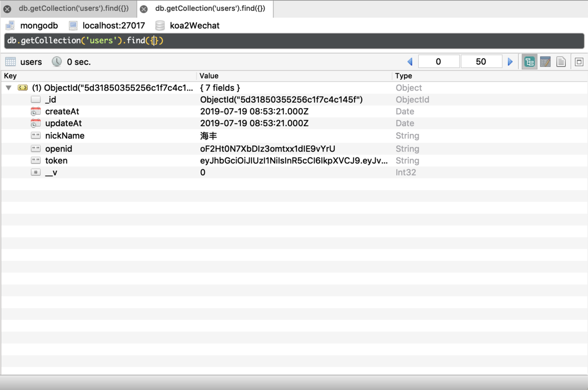Switch to text view mode
Image resolution: width=588 pixels, height=390 pixels.
561,62
